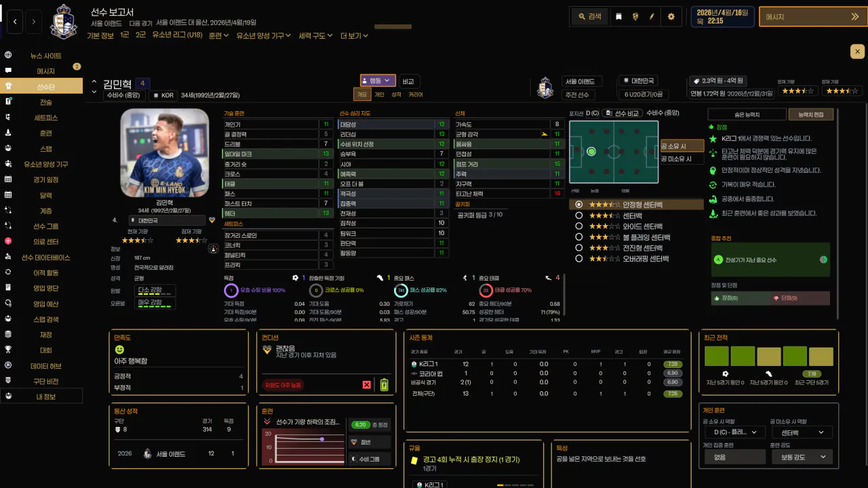Image resolution: width=868 pixels, height=488 pixels.
Task: Go back using the left arrow button
Action: [16, 22]
